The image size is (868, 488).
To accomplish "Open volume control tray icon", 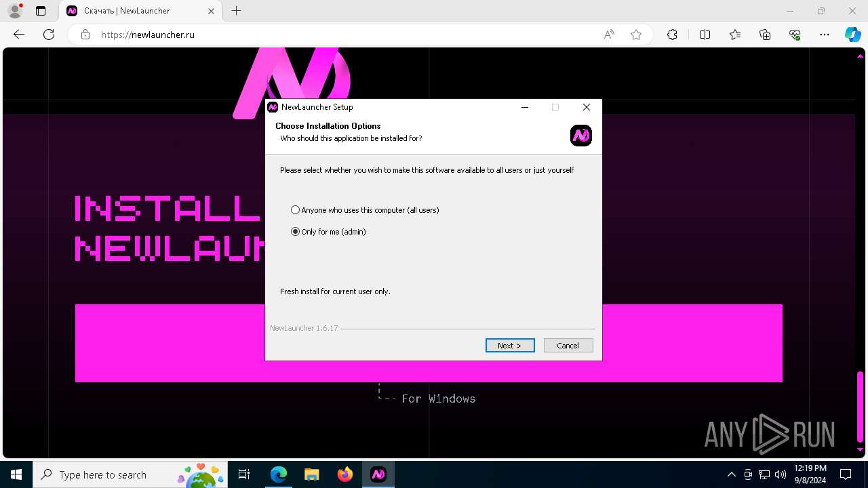I will coord(780,474).
